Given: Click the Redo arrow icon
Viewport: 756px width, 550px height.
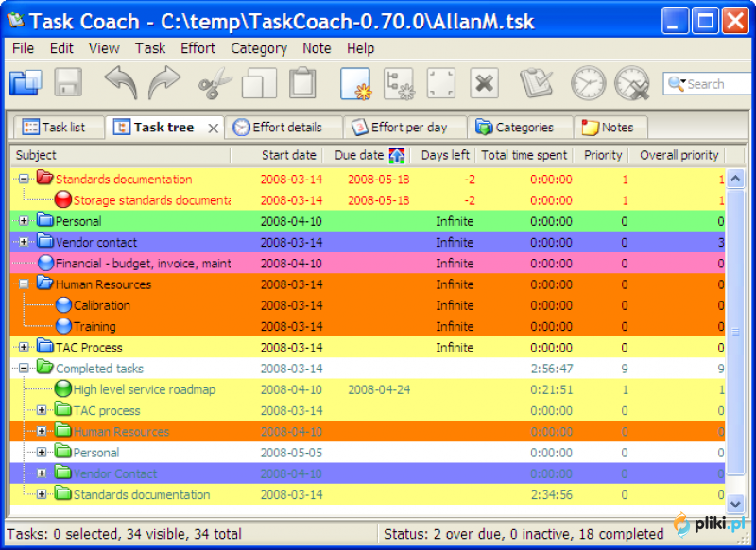Looking at the screenshot, I should click(x=163, y=83).
